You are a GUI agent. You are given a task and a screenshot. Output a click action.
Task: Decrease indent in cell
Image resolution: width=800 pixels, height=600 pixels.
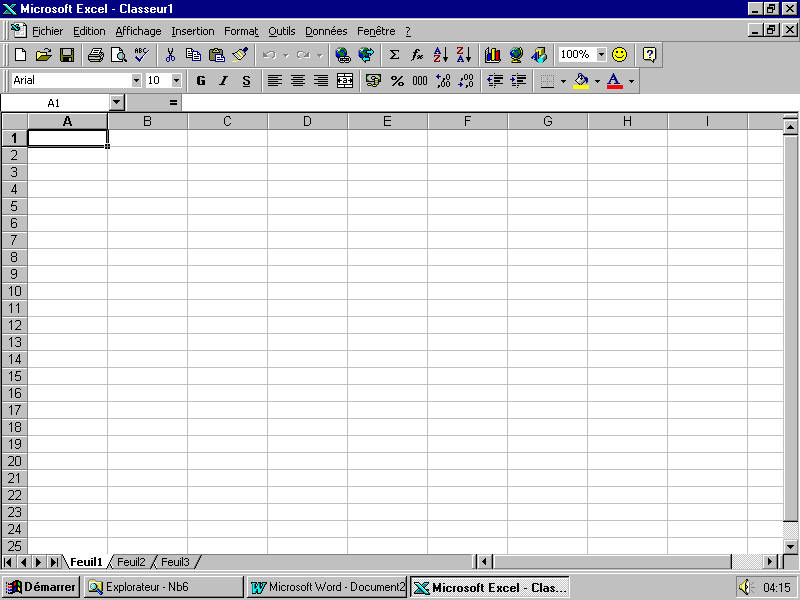tap(495, 81)
